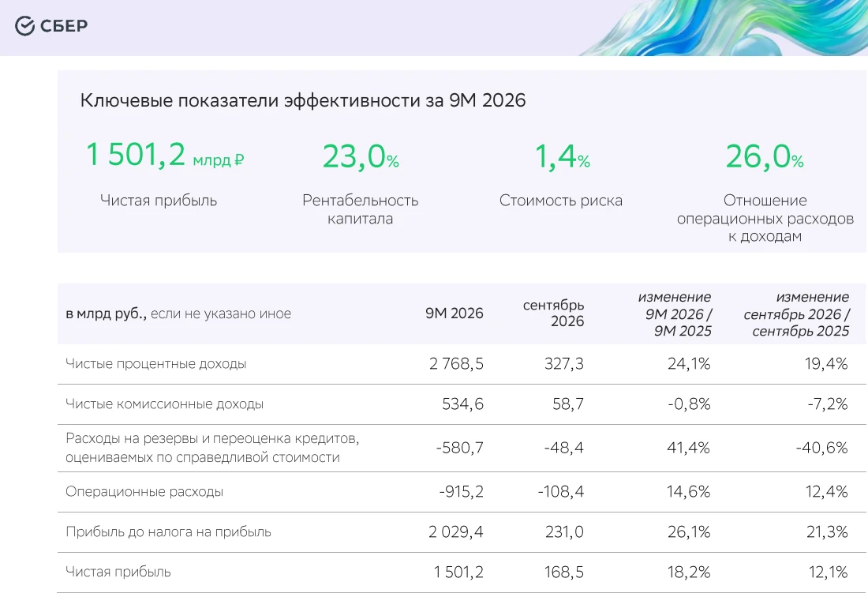Select the 'Расходы на резервы и переоценка кредитов' row label
Screen dimensions: 868x597
(x=212, y=448)
